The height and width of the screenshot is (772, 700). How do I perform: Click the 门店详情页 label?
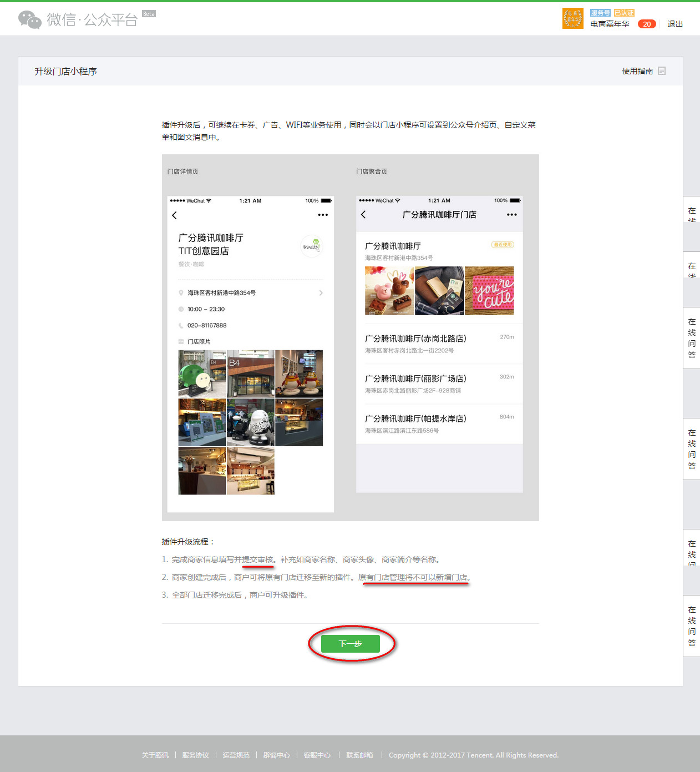click(183, 171)
